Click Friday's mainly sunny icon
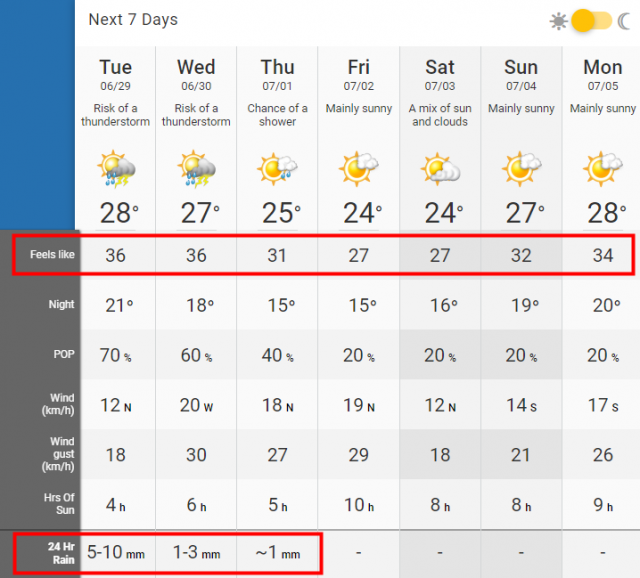Viewport: 640px width, 578px height. 358,169
